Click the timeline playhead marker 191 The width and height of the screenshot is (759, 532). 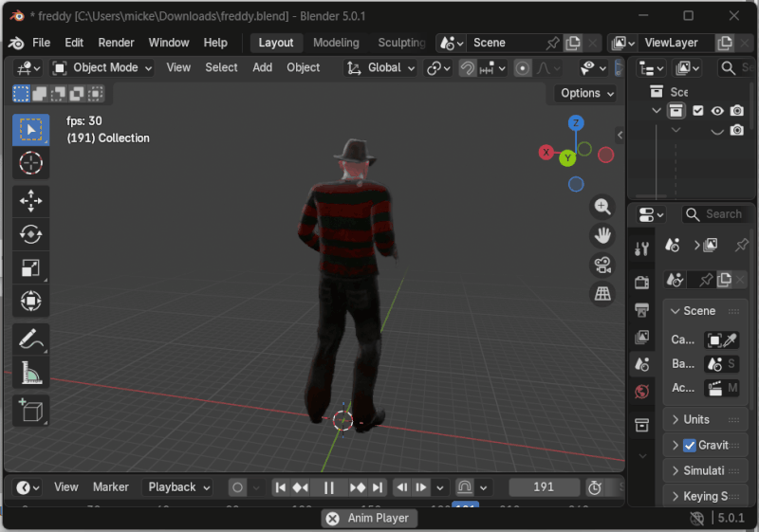(465, 504)
